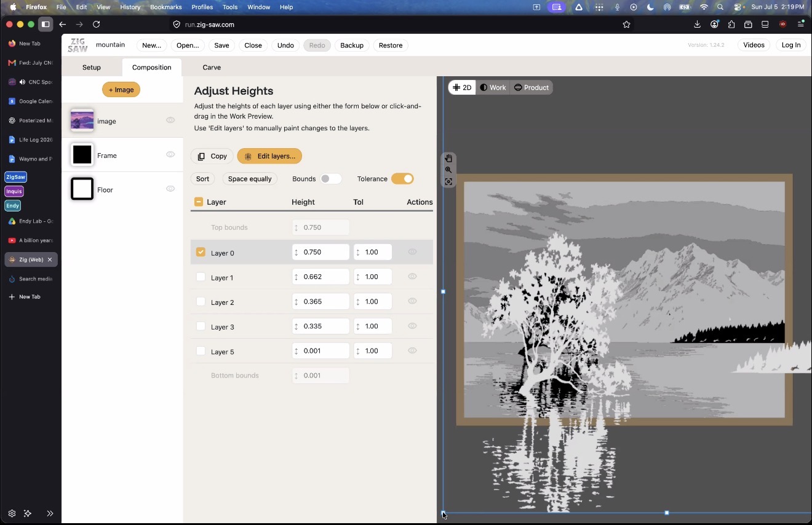Open sidebar settings gear icon
Image resolution: width=812 pixels, height=525 pixels.
pyautogui.click(x=12, y=513)
